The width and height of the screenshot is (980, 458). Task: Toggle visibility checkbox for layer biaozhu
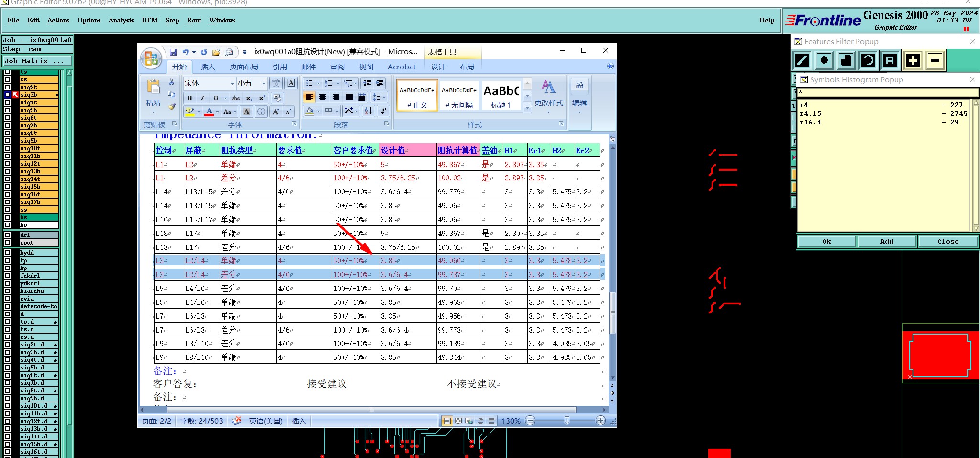[8, 291]
